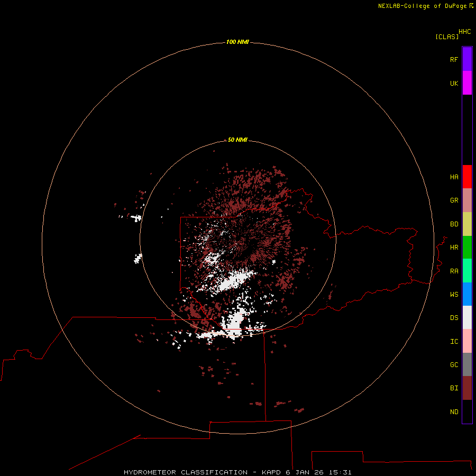The width and height of the screenshot is (476, 476).
Task: Click the RF legend label
Action: 454,59
